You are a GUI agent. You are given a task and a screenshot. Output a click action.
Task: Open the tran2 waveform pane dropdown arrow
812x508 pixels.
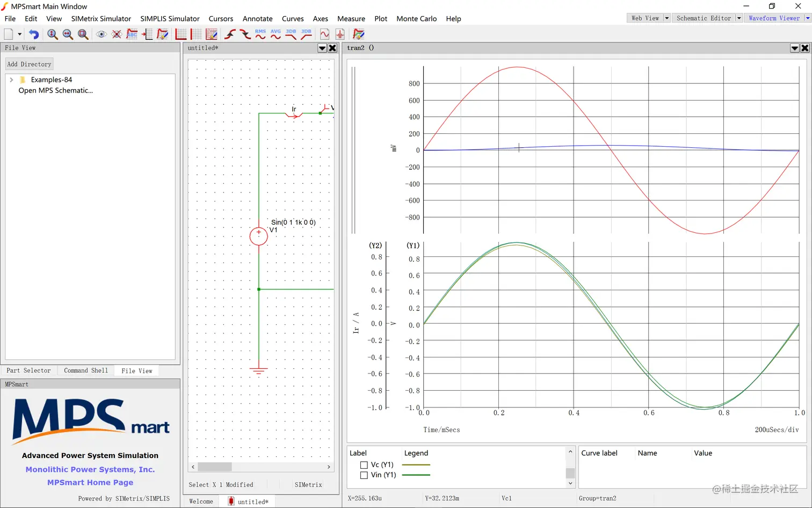click(795, 48)
